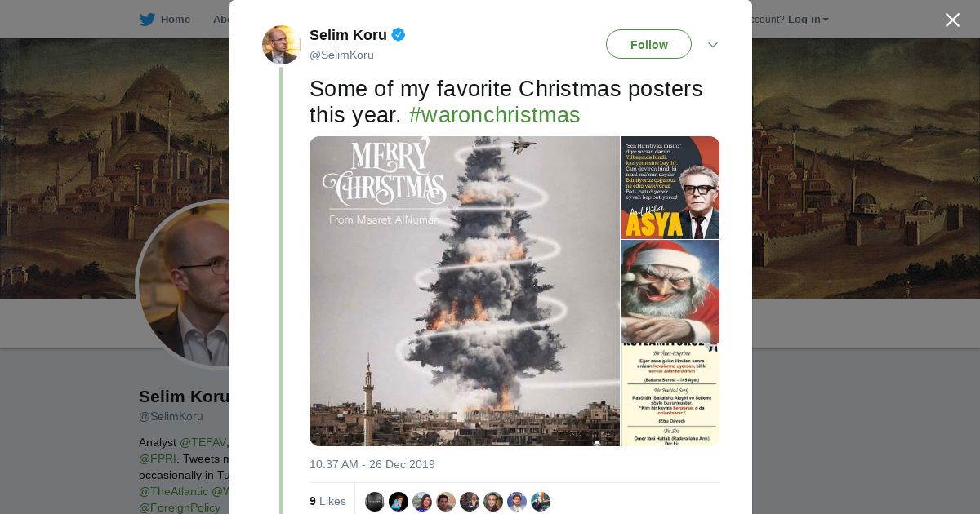Expand the tweet options chevron
This screenshot has width=980, height=514.
coord(712,45)
